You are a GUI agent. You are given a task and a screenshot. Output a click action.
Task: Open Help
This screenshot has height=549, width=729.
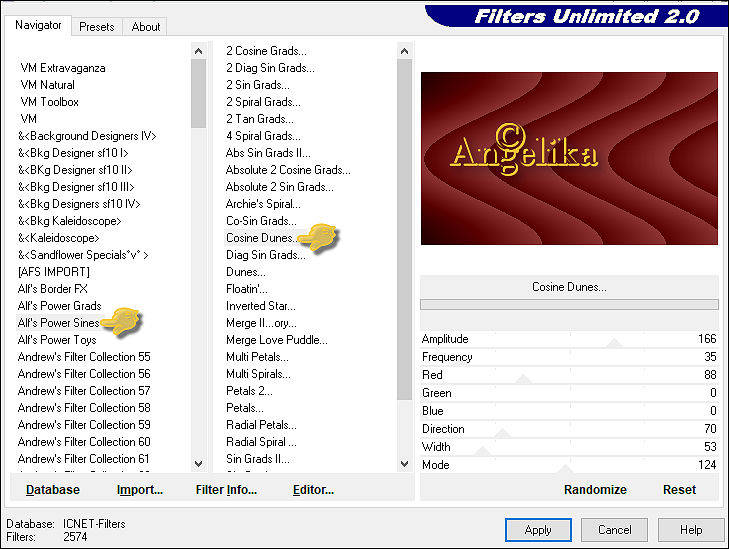coord(691,530)
